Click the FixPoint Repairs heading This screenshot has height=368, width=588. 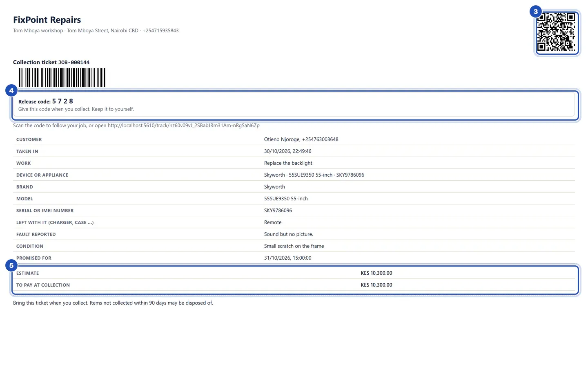tap(47, 20)
